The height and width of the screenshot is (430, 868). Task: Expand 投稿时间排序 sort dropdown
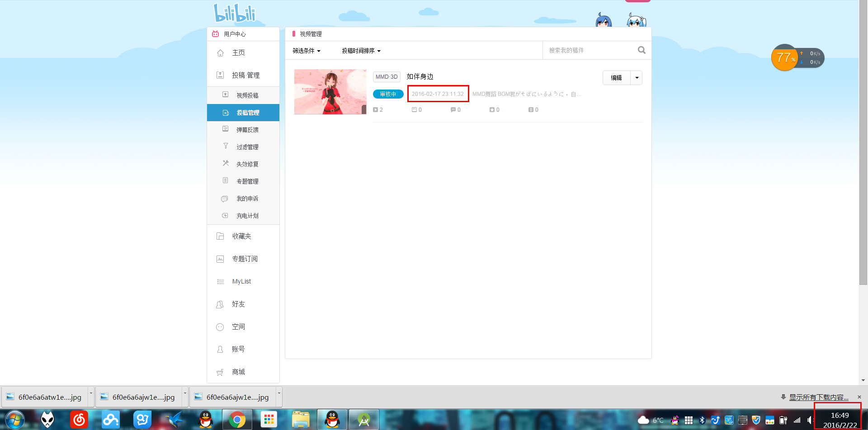(361, 51)
